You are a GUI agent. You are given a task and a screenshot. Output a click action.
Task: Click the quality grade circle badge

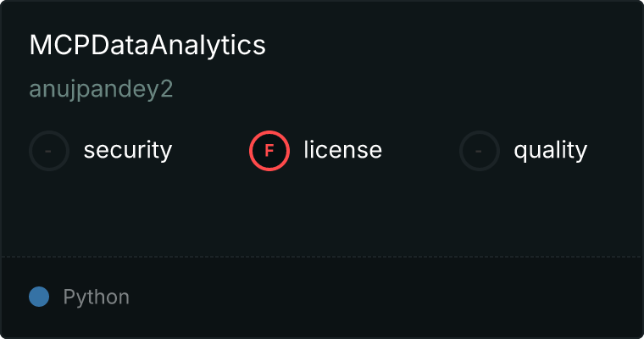[480, 151]
